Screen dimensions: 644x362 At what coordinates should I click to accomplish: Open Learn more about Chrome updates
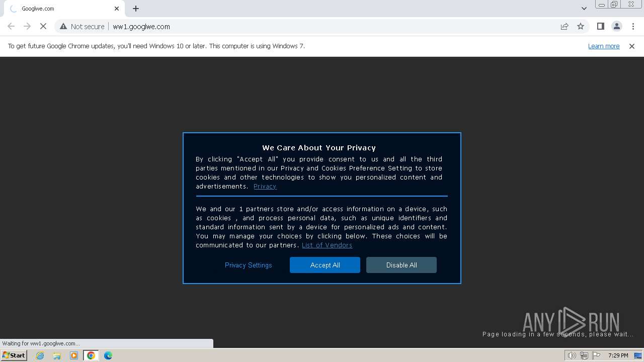tap(604, 46)
